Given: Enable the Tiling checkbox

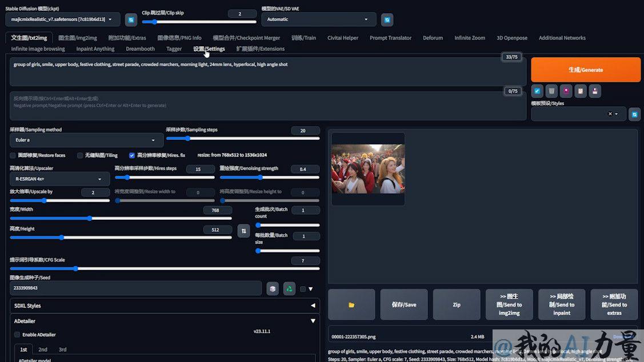Looking at the screenshot, I should coord(79,155).
